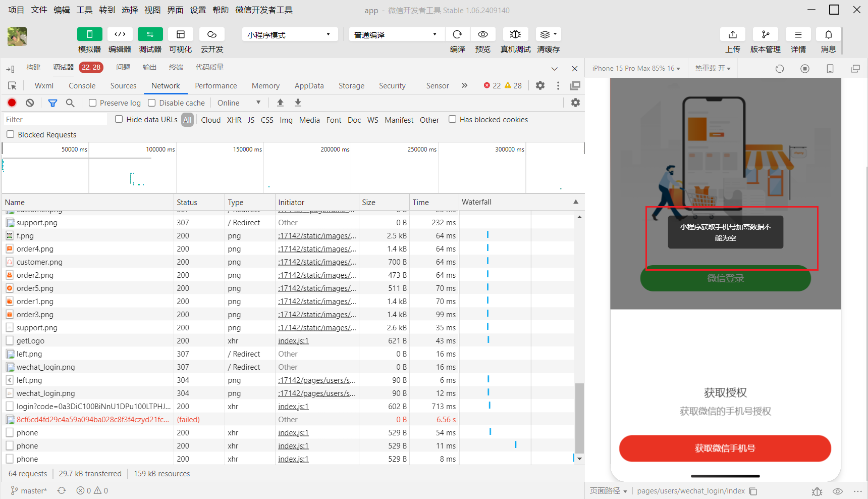This screenshot has height=499, width=868.
Task: Switch to the AppData tab
Action: (309, 86)
